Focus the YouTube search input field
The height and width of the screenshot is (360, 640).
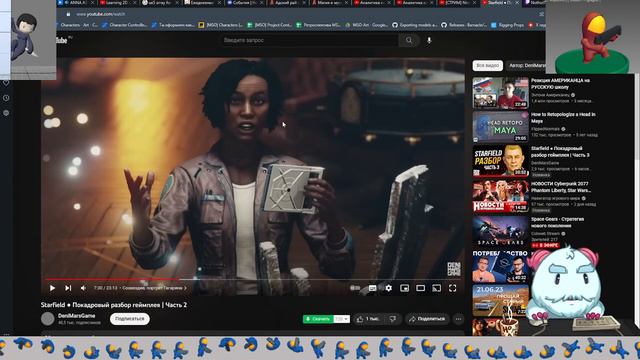click(x=309, y=40)
